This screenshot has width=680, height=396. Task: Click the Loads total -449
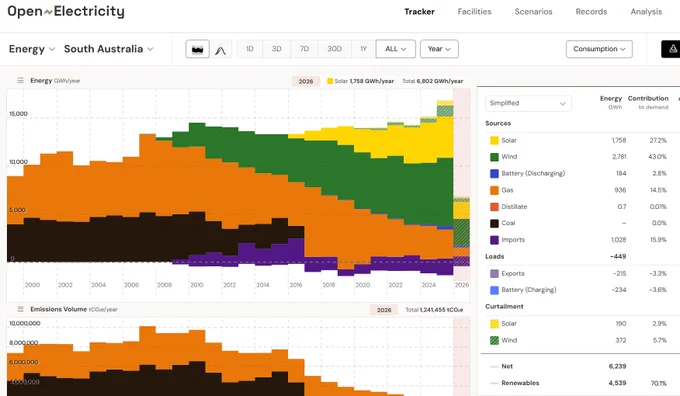pos(618,257)
